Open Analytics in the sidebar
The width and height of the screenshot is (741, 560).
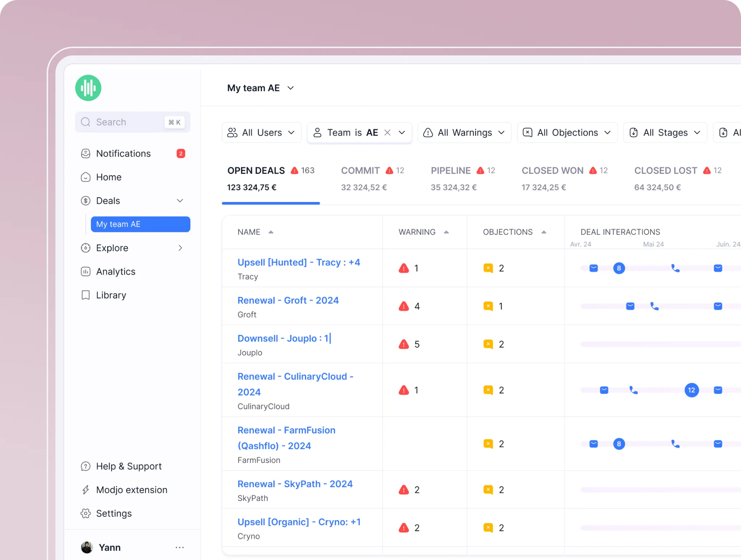point(116,272)
